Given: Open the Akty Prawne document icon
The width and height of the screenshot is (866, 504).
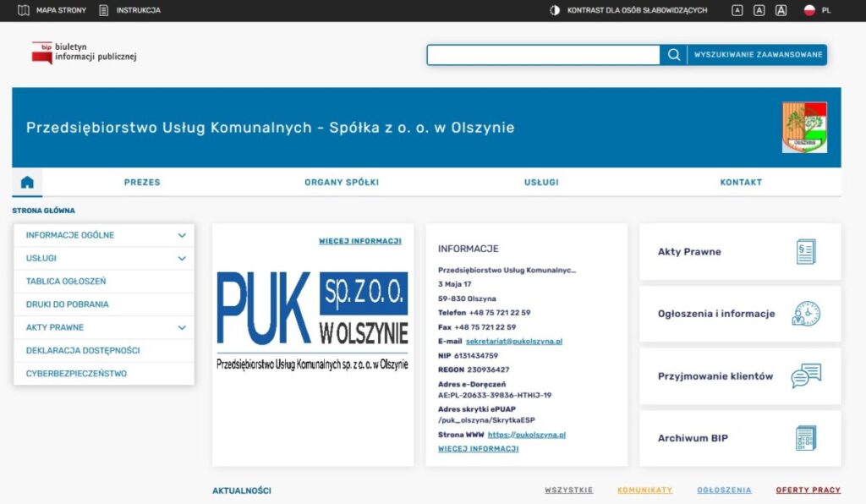Looking at the screenshot, I should tap(805, 252).
